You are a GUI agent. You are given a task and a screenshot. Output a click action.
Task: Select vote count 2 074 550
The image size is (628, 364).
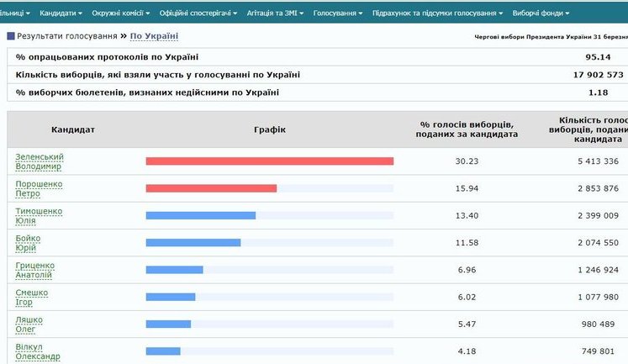pyautogui.click(x=598, y=243)
